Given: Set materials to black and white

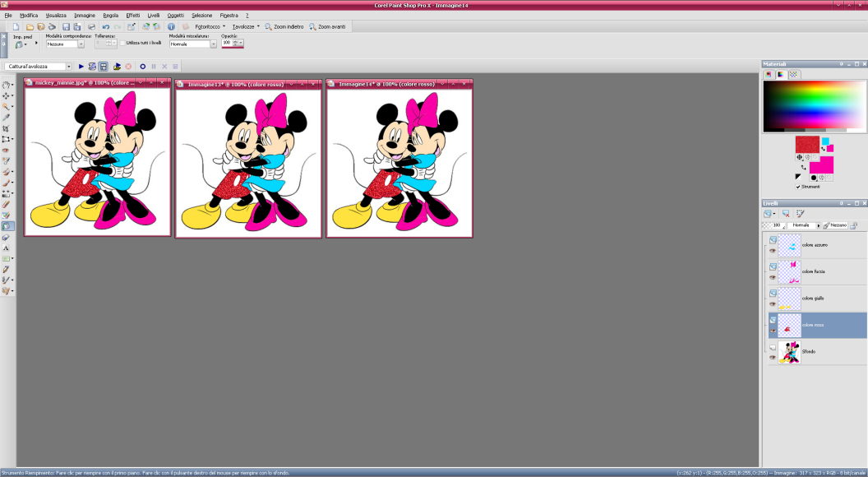Looking at the screenshot, I should pyautogui.click(x=797, y=177).
